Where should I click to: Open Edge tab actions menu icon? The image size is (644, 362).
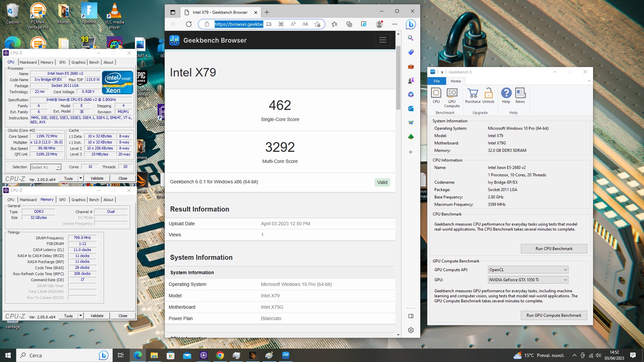click(x=173, y=12)
